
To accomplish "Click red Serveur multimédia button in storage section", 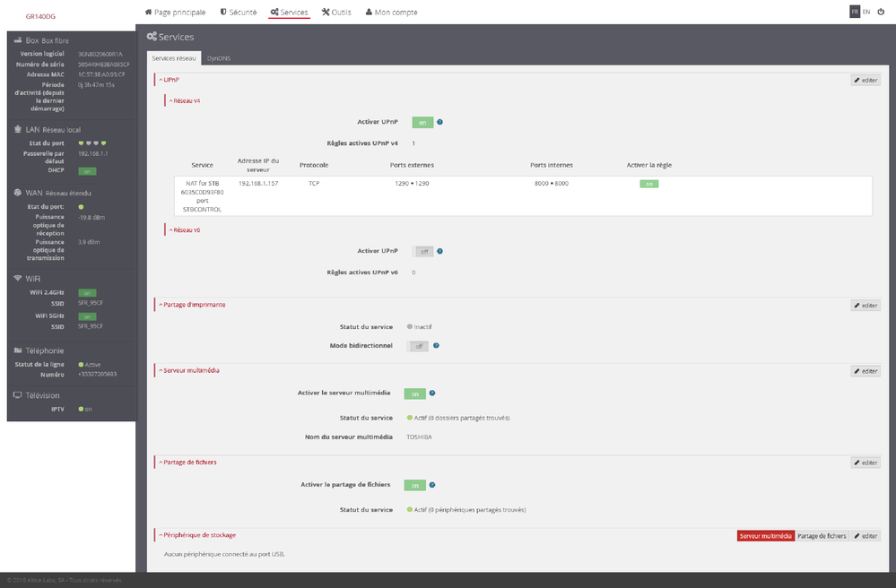I will [765, 536].
